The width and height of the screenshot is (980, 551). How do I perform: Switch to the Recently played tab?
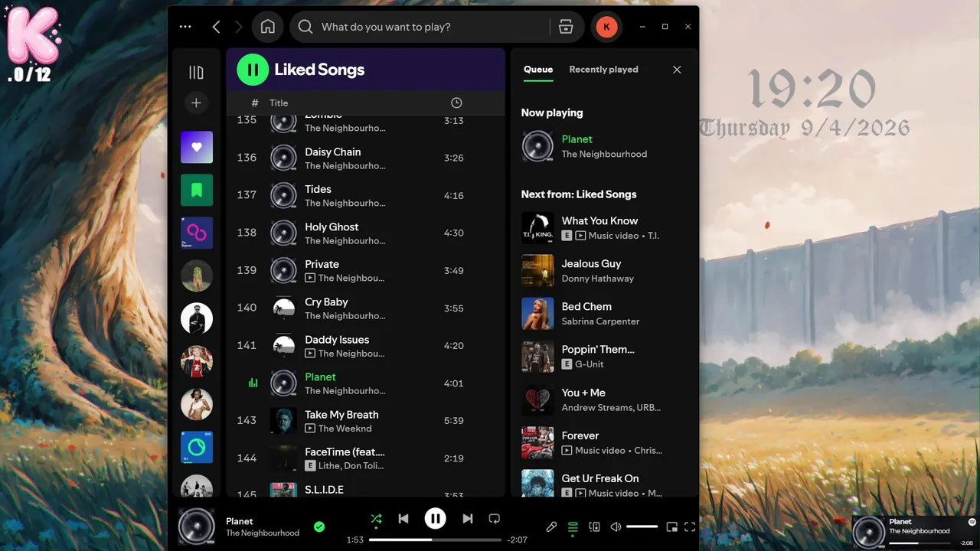(x=603, y=69)
